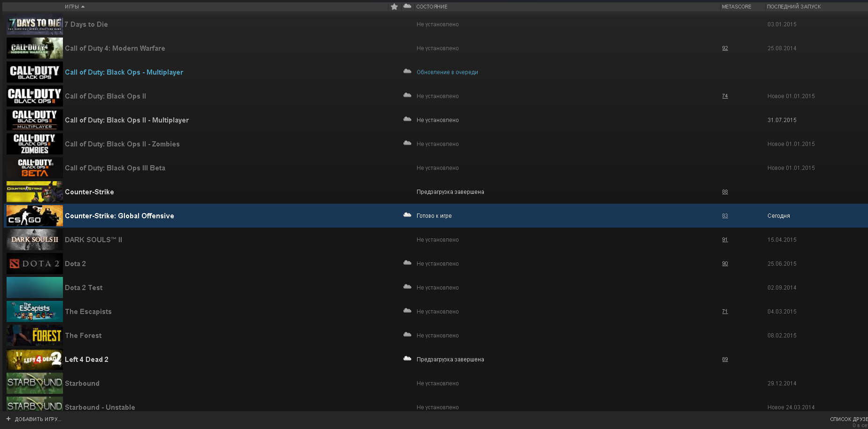Open Metascore 83 link for CS:GO
This screenshot has width=868, height=429.
coord(725,216)
